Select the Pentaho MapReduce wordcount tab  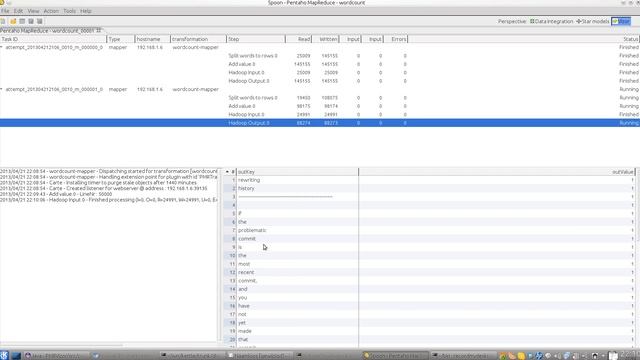tap(51, 31)
